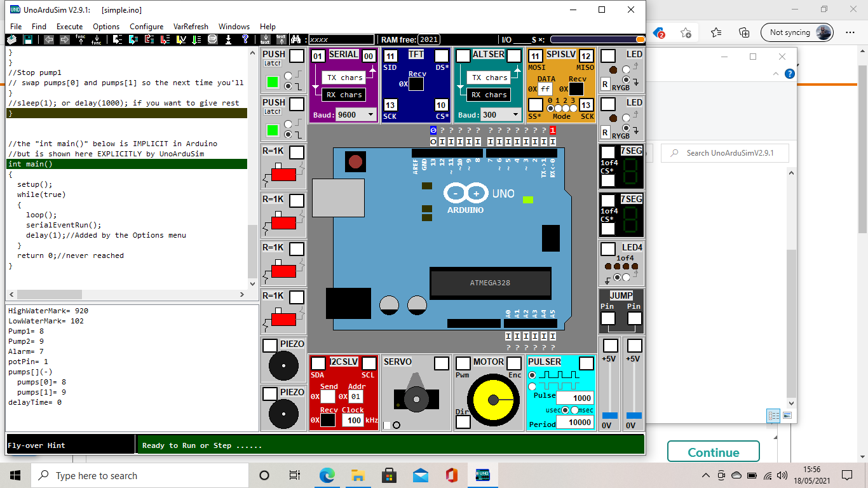Halt execution with the STOP sign icon

[x=213, y=39]
